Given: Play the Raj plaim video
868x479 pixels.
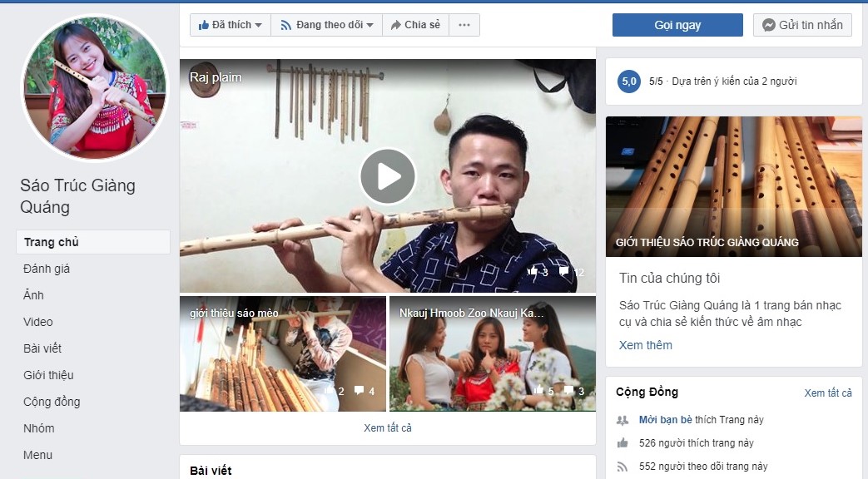Looking at the screenshot, I should (387, 176).
